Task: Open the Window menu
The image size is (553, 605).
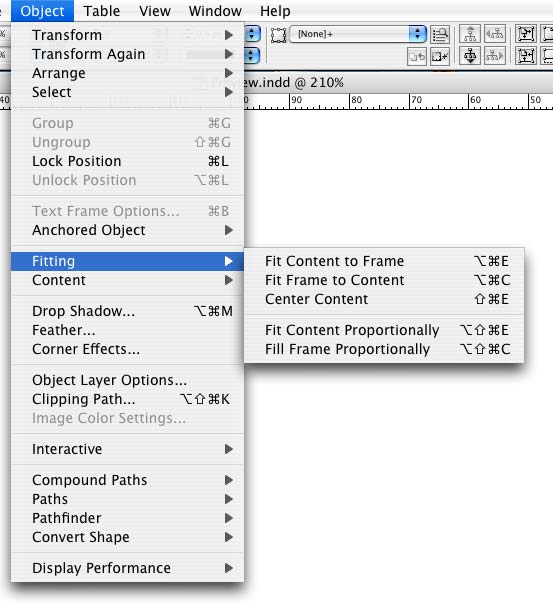Action: pyautogui.click(x=215, y=11)
